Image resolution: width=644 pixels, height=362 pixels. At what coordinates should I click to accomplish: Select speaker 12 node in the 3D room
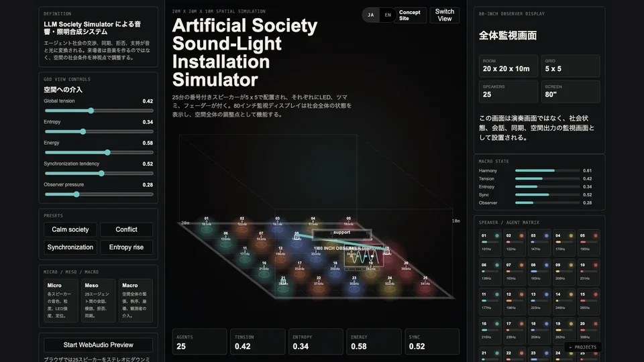pyautogui.click(x=280, y=256)
